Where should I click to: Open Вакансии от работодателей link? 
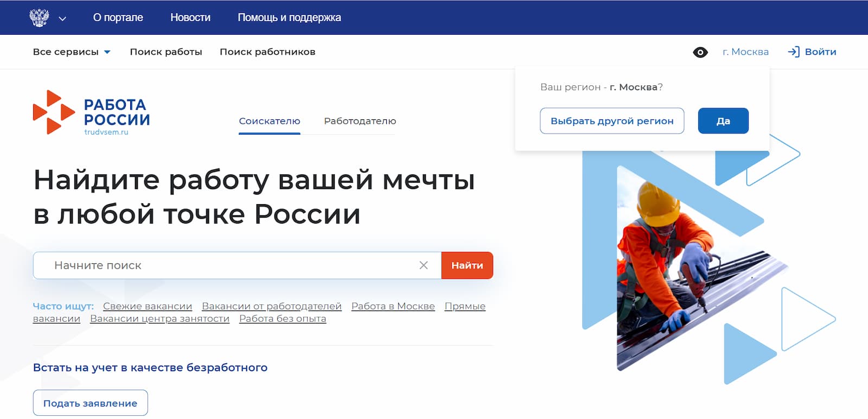coord(272,306)
